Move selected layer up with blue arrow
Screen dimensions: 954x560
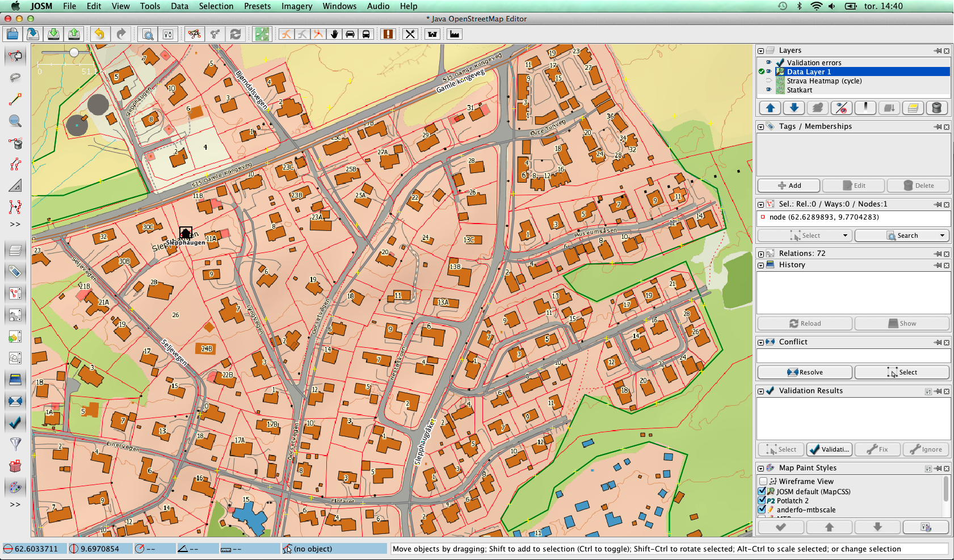(770, 108)
